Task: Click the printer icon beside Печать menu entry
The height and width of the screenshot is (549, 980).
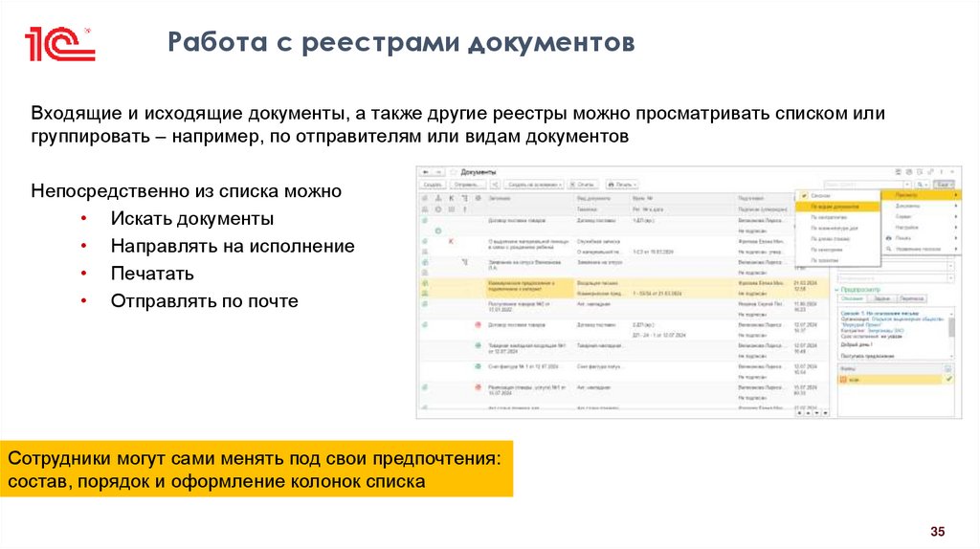Action: click(x=888, y=238)
